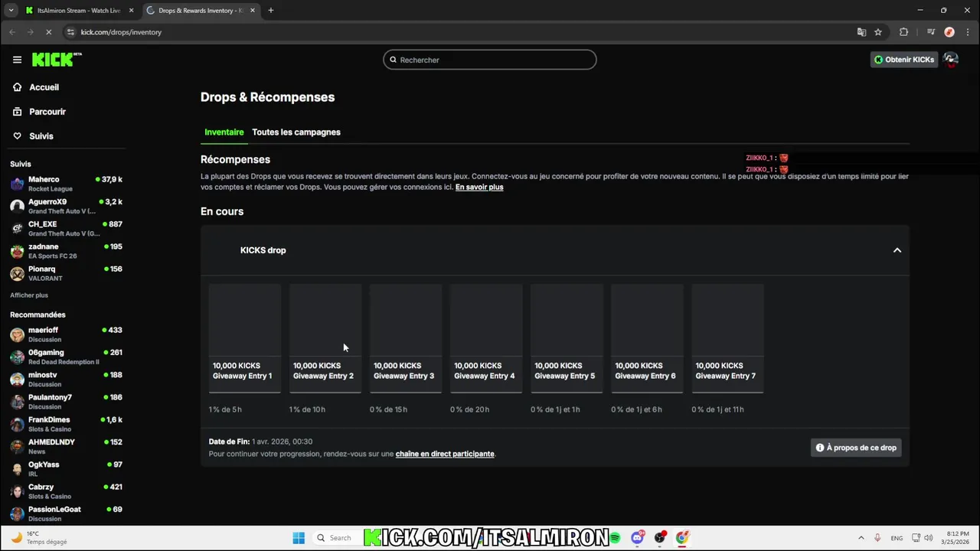Viewport: 980px width, 551px height.
Task: Select the Giveaway Entry 1 drop card
Action: point(245,338)
